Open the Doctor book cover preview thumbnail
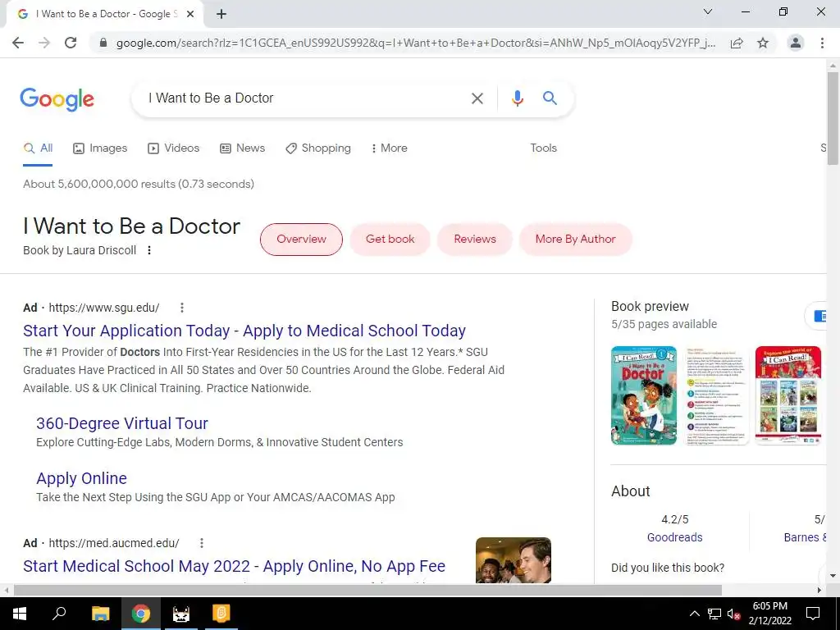Image resolution: width=840 pixels, height=630 pixels. click(x=644, y=395)
